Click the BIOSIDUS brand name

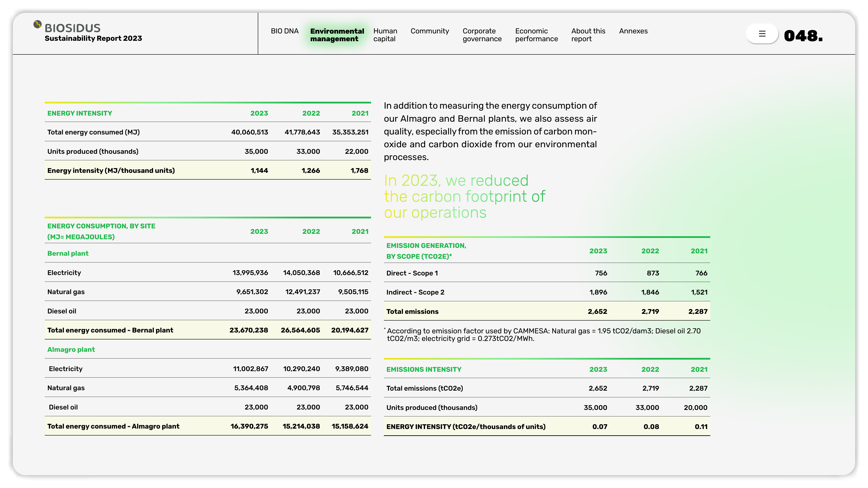point(72,28)
